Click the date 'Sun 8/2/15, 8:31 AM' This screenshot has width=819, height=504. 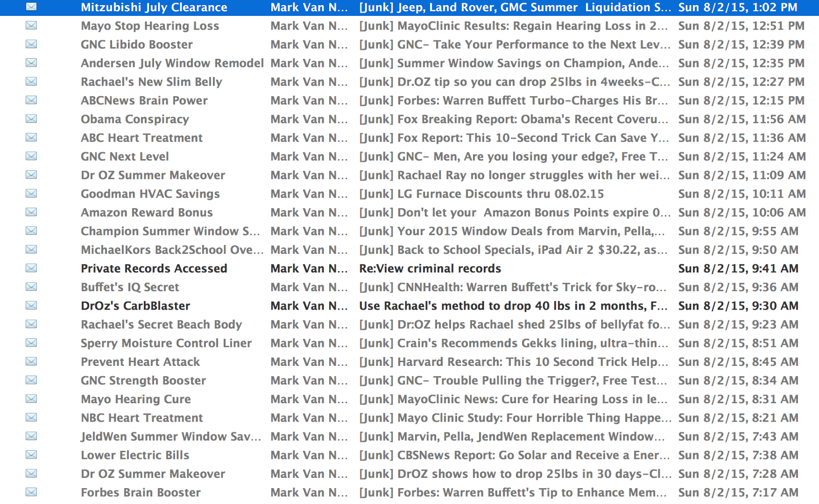[738, 399]
